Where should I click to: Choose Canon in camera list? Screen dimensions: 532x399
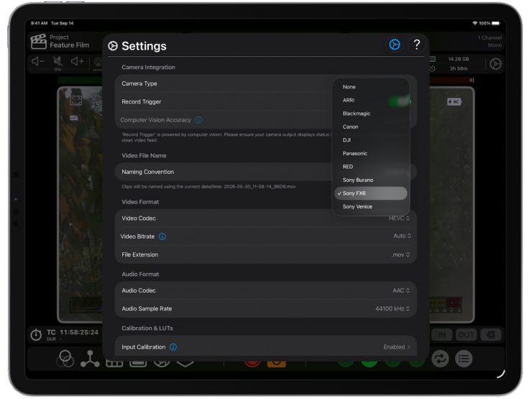click(x=370, y=127)
